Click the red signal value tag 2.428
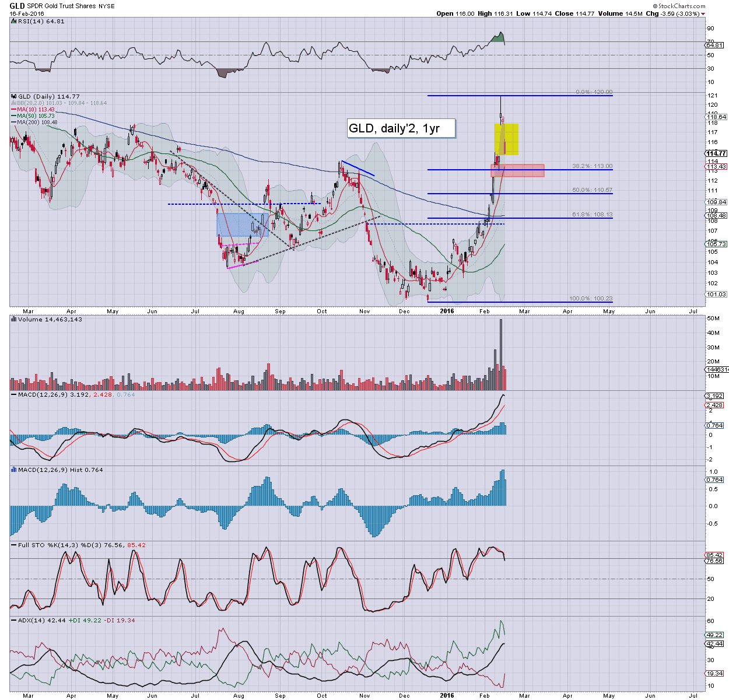The image size is (729, 700). (714, 405)
